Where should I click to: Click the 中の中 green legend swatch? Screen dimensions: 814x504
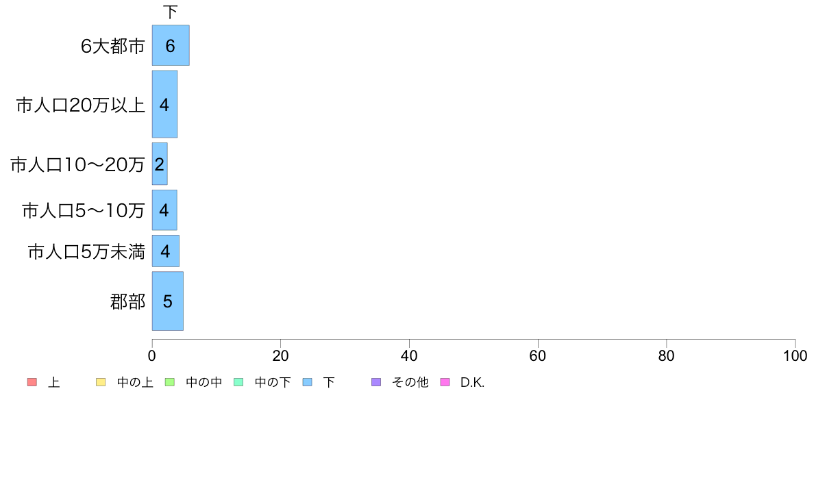click(x=169, y=382)
